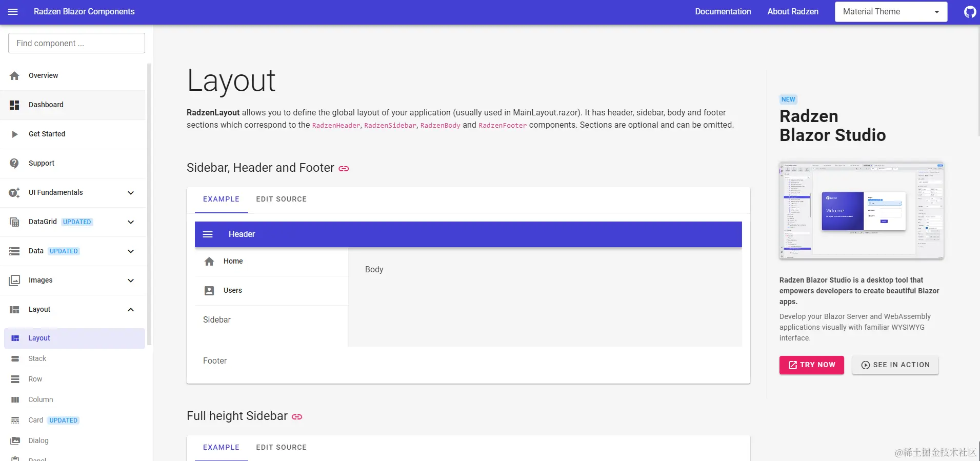
Task: Open the Support navigation item
Action: (72, 164)
